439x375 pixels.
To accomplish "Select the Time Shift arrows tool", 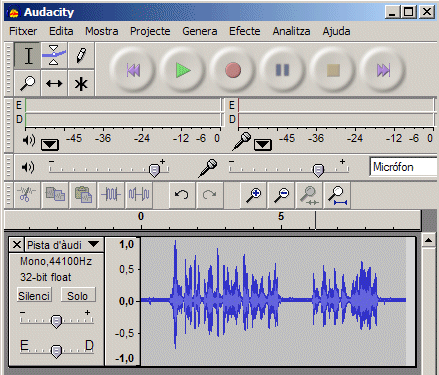I will click(x=54, y=83).
